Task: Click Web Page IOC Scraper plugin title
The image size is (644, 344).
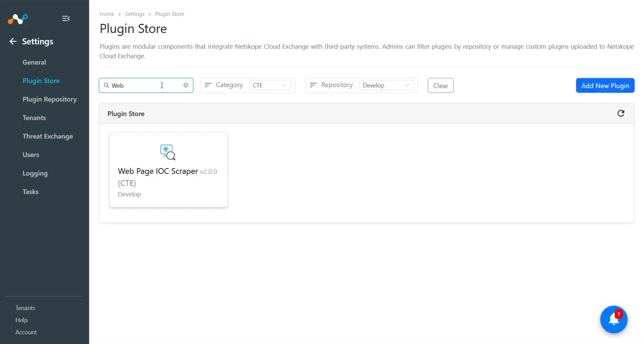Action: pyautogui.click(x=158, y=171)
